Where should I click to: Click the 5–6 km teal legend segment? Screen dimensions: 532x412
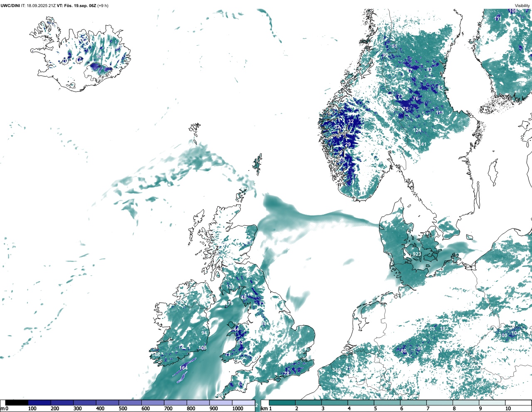(387, 402)
